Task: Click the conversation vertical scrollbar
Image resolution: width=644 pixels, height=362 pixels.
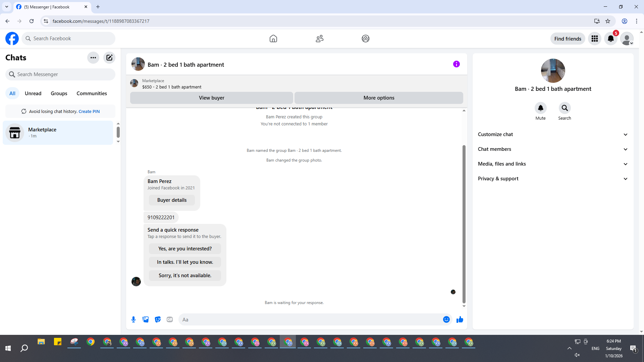Action: (464, 224)
